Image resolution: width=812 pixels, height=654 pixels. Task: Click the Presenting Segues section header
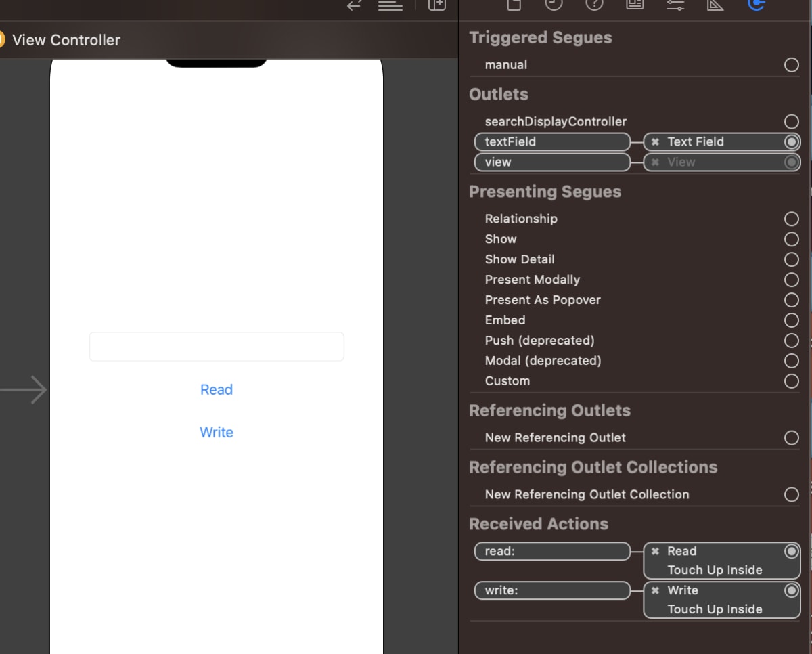pyautogui.click(x=545, y=192)
